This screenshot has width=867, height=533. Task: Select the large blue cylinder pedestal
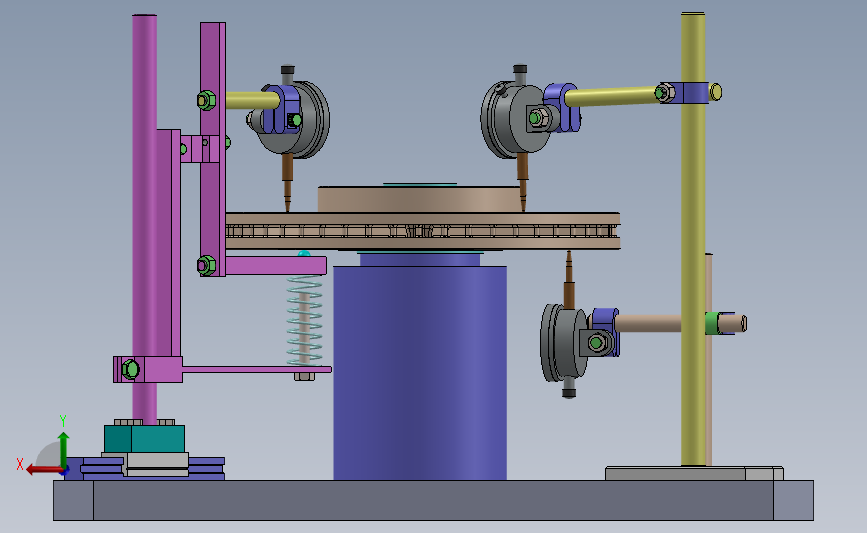[x=420, y=373]
